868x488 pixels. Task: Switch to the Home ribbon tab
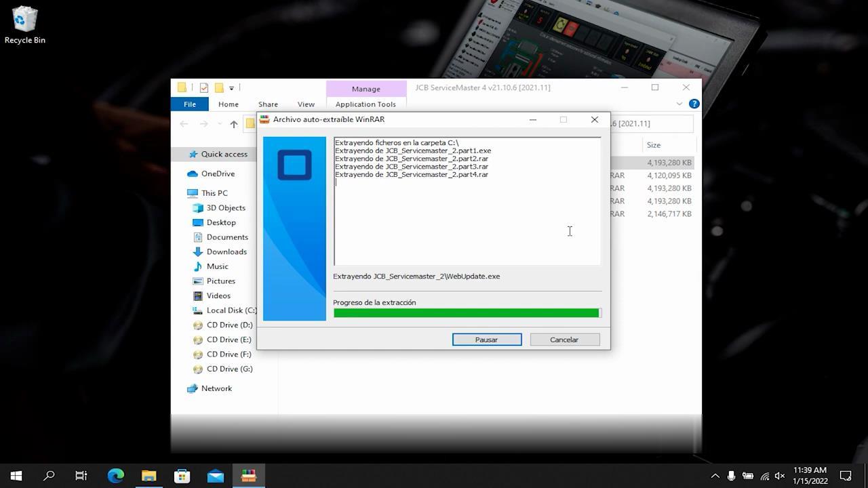tap(228, 104)
